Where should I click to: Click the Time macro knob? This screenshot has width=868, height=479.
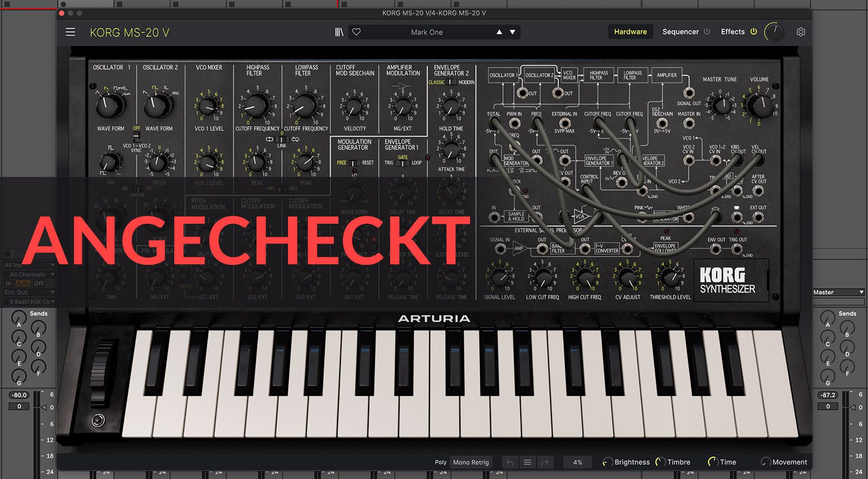pos(713,462)
